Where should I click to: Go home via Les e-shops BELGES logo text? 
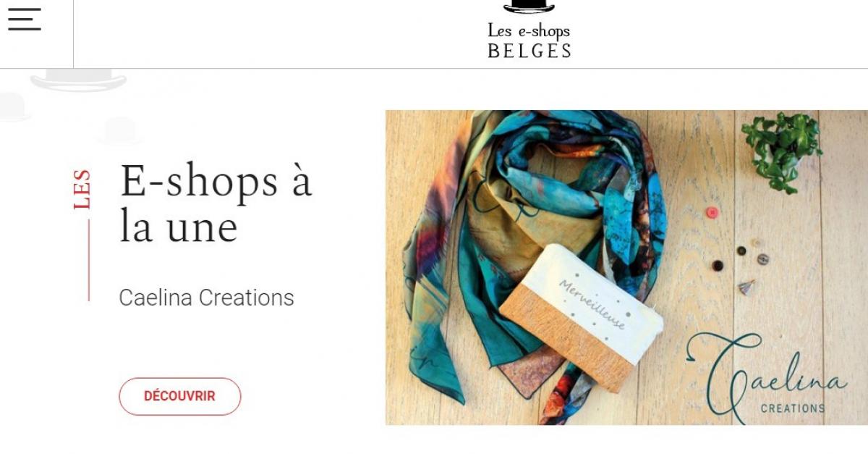coord(529,41)
